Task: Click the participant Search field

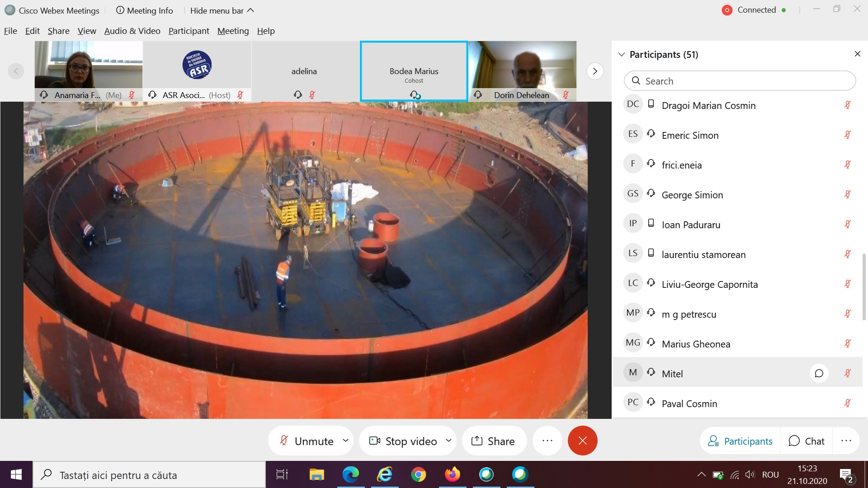Action: 740,81
